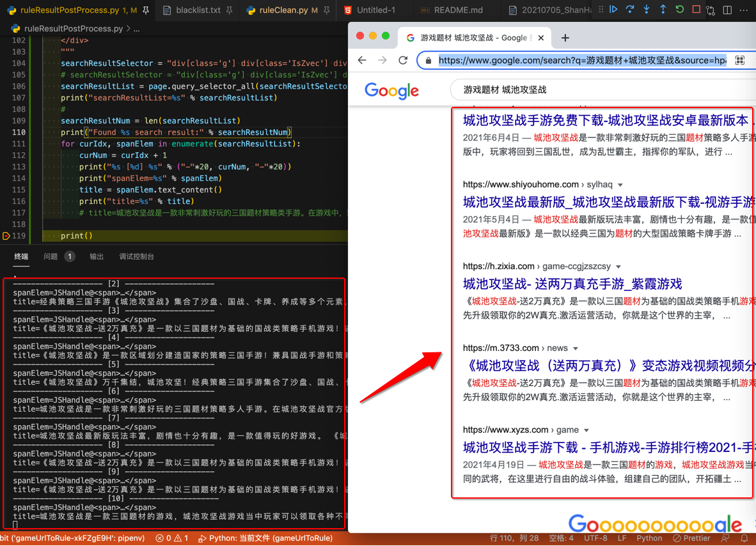Viewport: 756px width, 546px height.
Task: Click the Google logo
Action: tap(391, 90)
